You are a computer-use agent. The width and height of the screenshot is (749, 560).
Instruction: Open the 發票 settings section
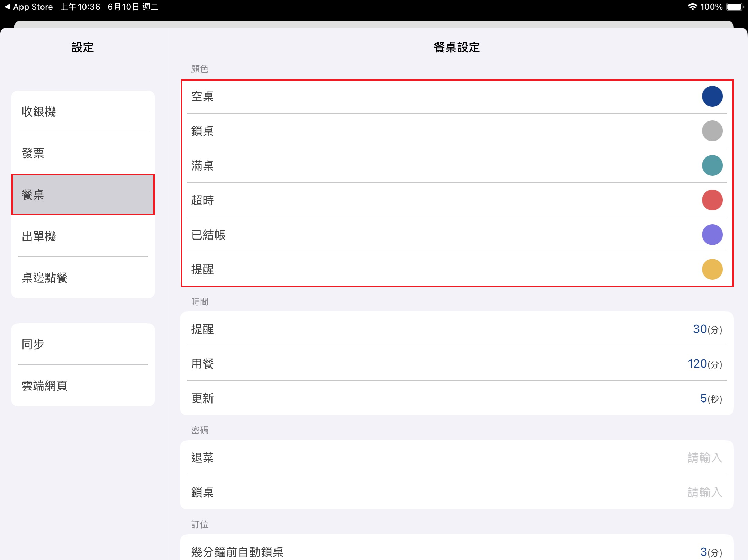point(83,153)
